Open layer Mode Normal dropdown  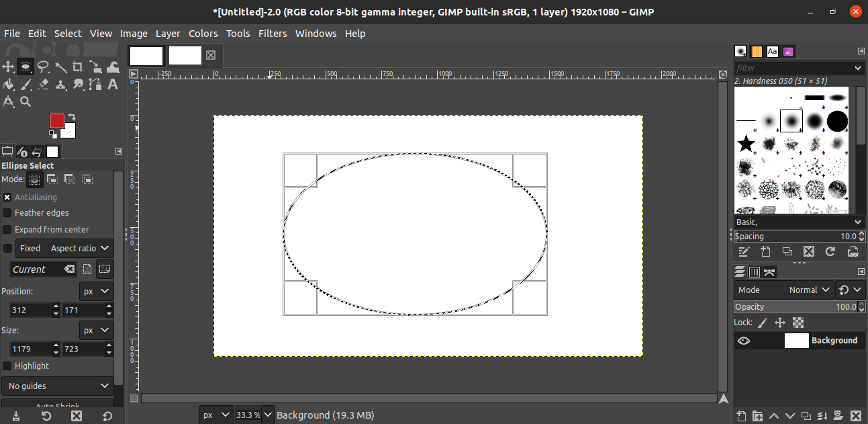coord(783,290)
